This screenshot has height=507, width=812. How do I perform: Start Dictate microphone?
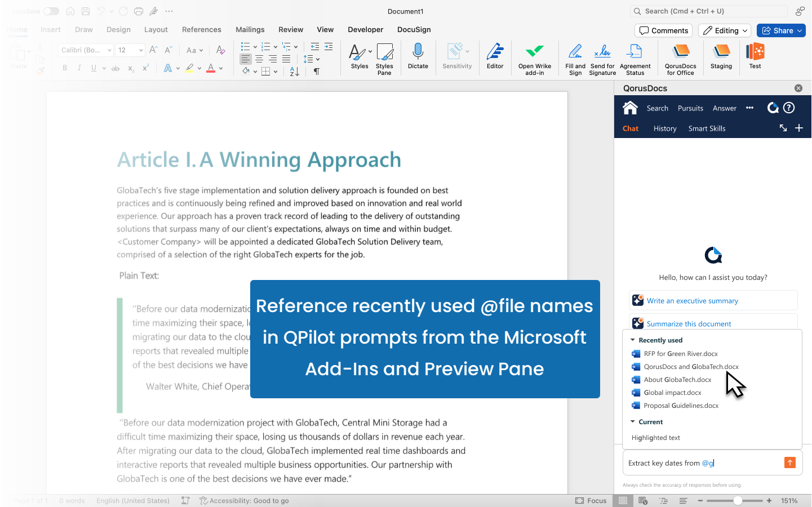click(x=418, y=56)
